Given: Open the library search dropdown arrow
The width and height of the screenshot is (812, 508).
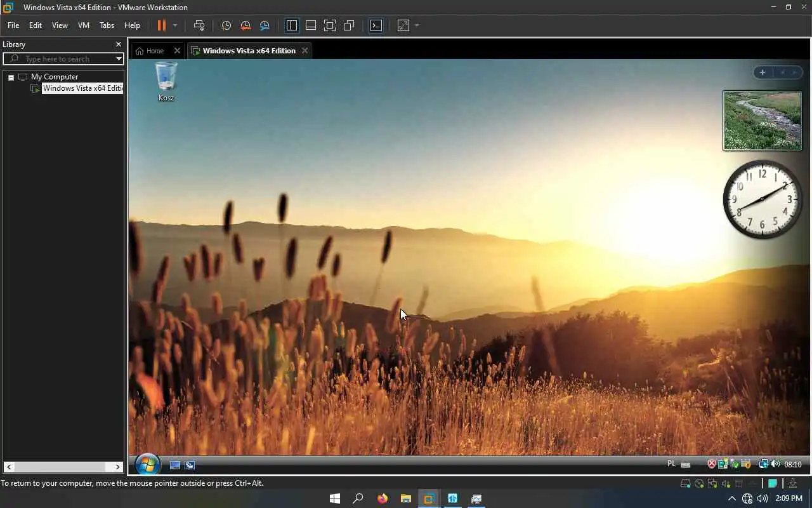Looking at the screenshot, I should click(119, 58).
